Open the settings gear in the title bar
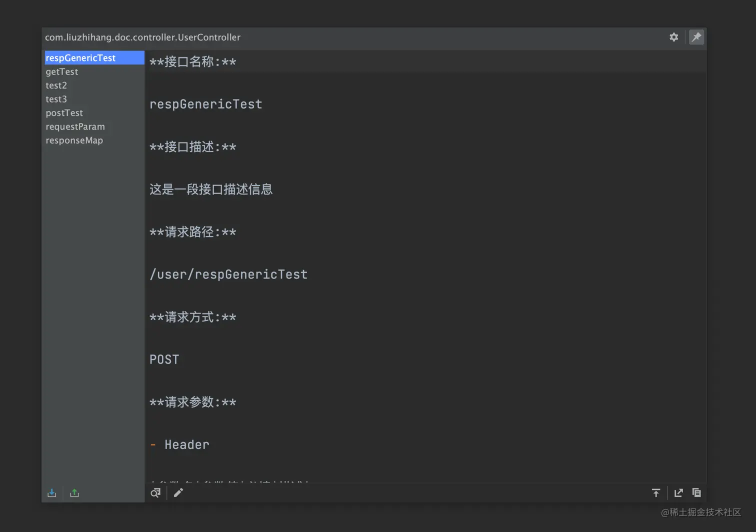This screenshot has width=756, height=532. 673,37
